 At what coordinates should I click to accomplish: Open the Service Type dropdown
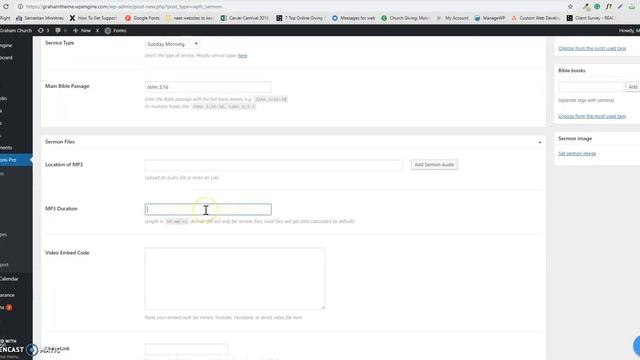click(172, 44)
